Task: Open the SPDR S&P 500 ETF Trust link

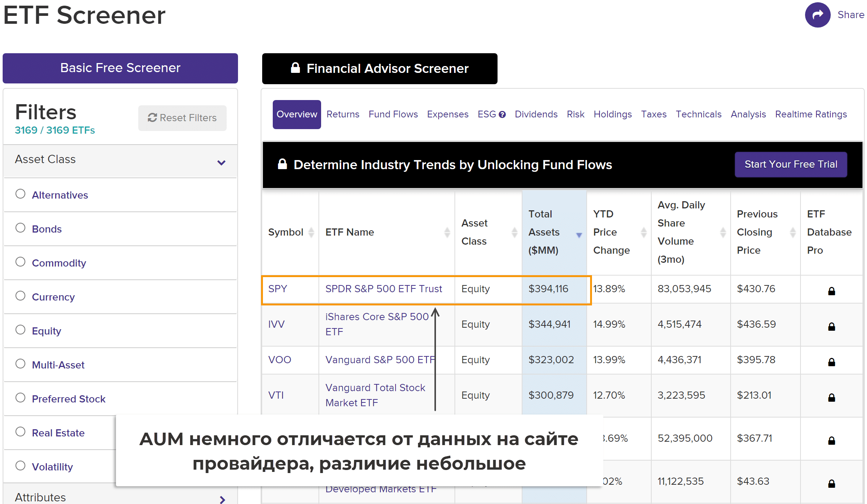Action: tap(383, 289)
